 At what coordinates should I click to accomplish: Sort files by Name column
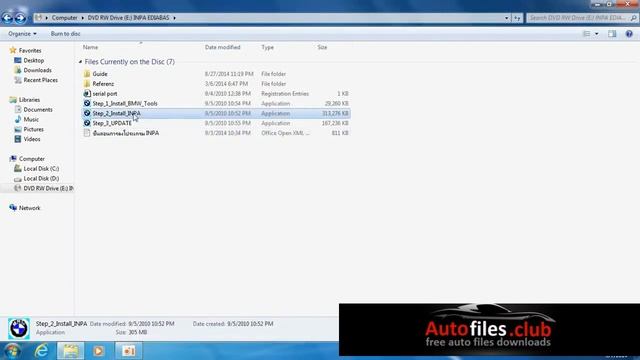pos(90,47)
